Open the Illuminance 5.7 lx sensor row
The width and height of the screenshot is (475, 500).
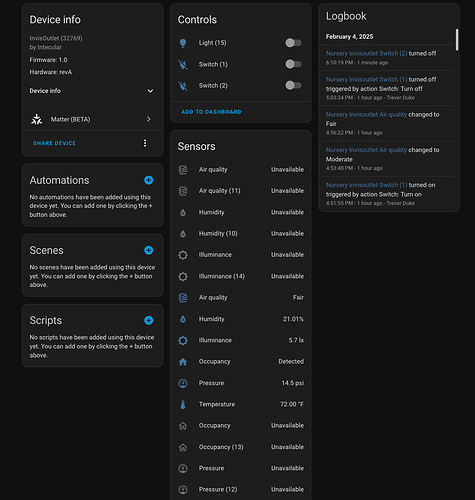click(x=241, y=340)
